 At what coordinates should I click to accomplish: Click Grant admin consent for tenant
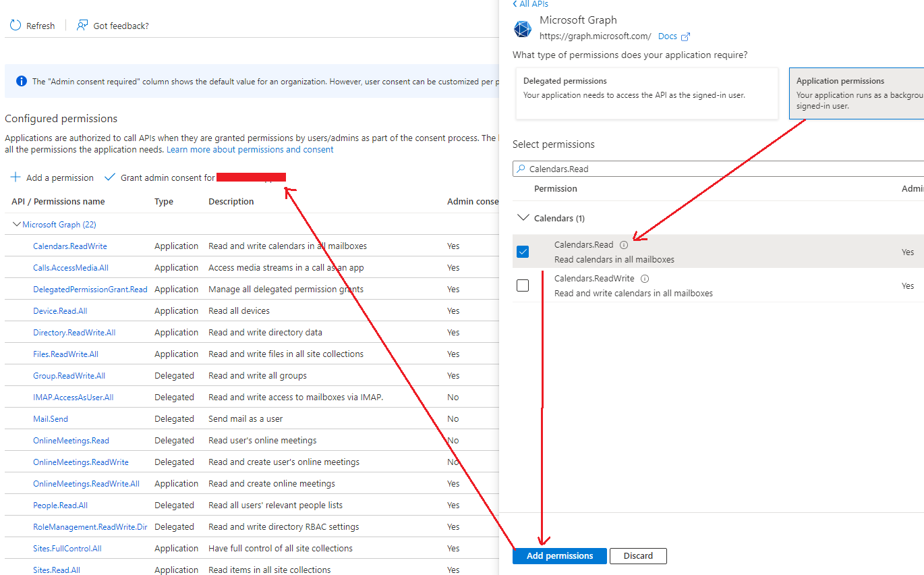point(195,177)
